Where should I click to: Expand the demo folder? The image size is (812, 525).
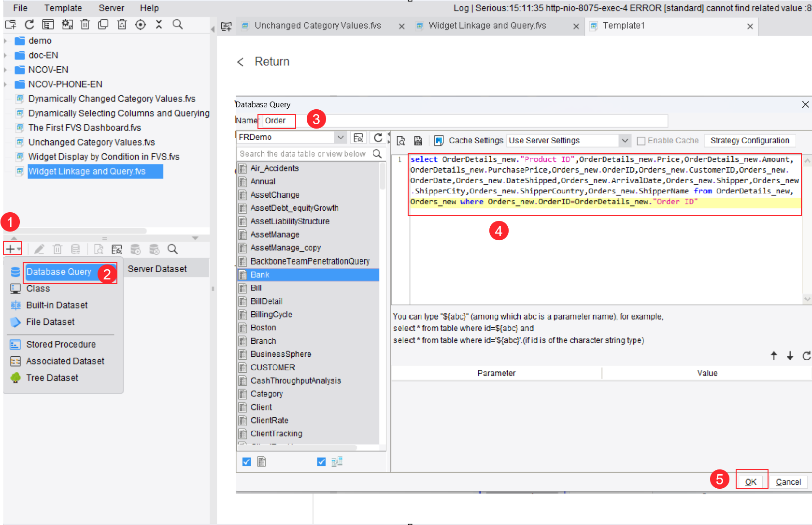pos(5,41)
